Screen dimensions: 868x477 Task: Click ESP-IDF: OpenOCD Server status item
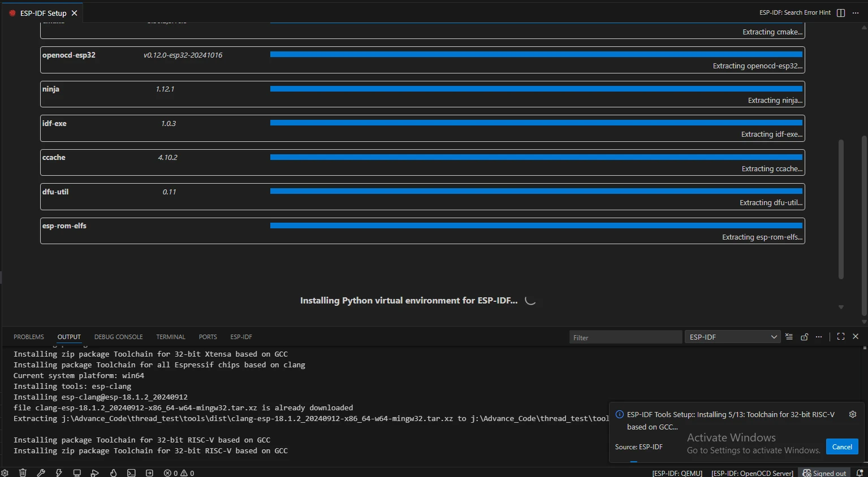pos(752,473)
